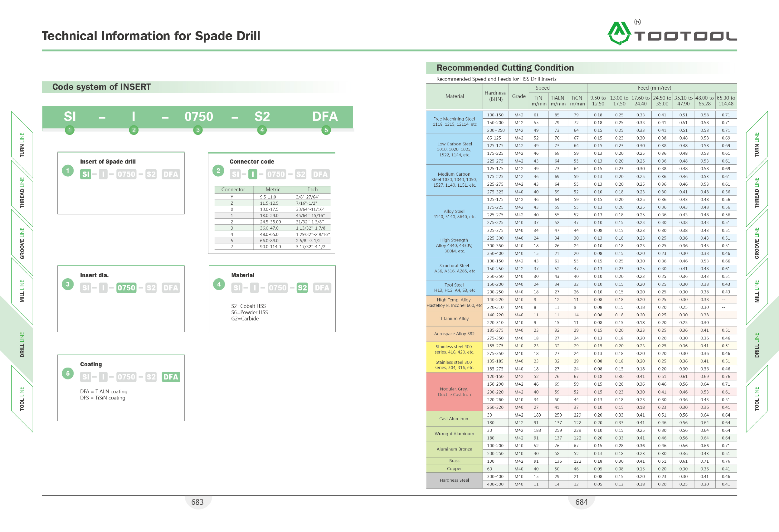
Task: Click the Hardness Steel material cell
Action: pyautogui.click(x=454, y=480)
